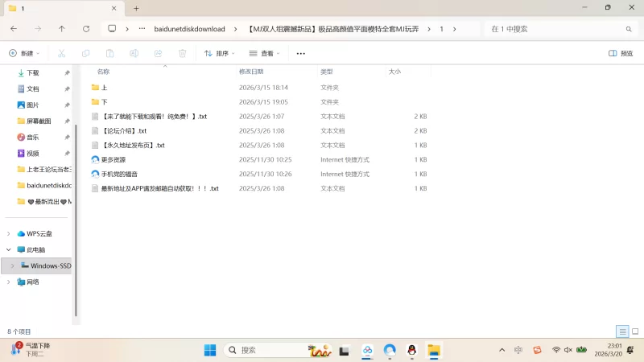Click the Copy icon in the toolbar

pyautogui.click(x=85, y=53)
